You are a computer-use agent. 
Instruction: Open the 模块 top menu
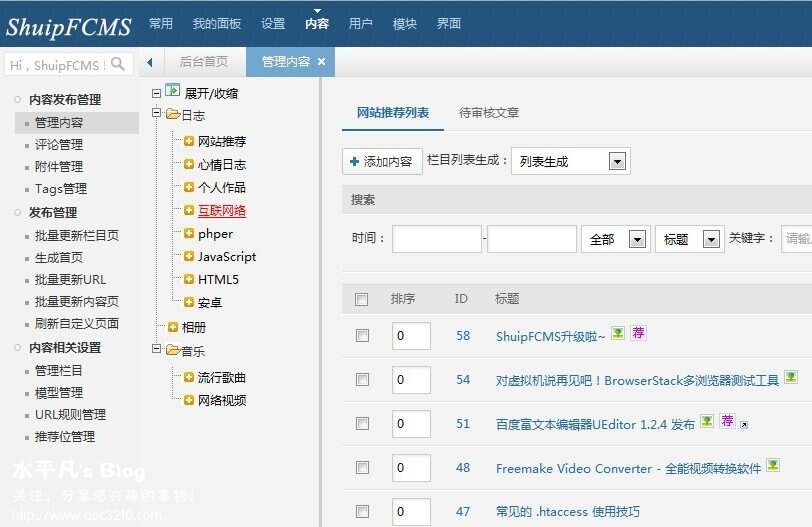[x=404, y=23]
